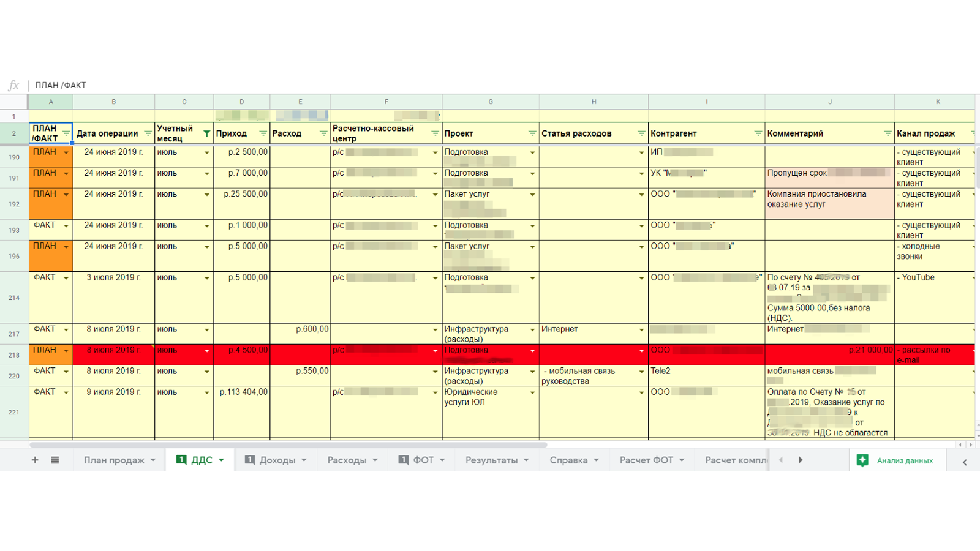980x551 pixels.
Task: Open filter for Приход column
Action: click(263, 133)
